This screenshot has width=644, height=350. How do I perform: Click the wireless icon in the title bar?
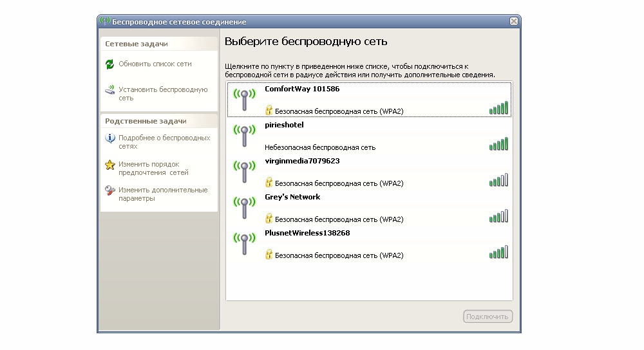pyautogui.click(x=105, y=21)
